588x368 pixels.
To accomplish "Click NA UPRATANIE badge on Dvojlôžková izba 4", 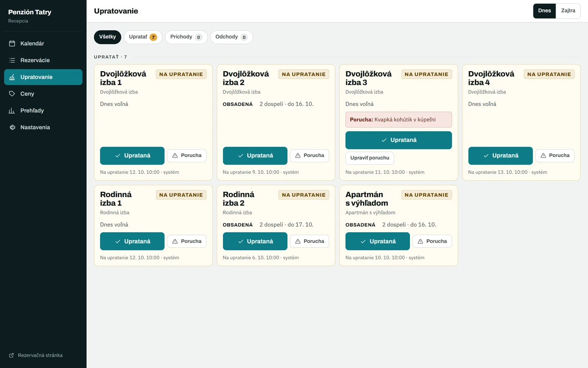I will [x=549, y=74].
